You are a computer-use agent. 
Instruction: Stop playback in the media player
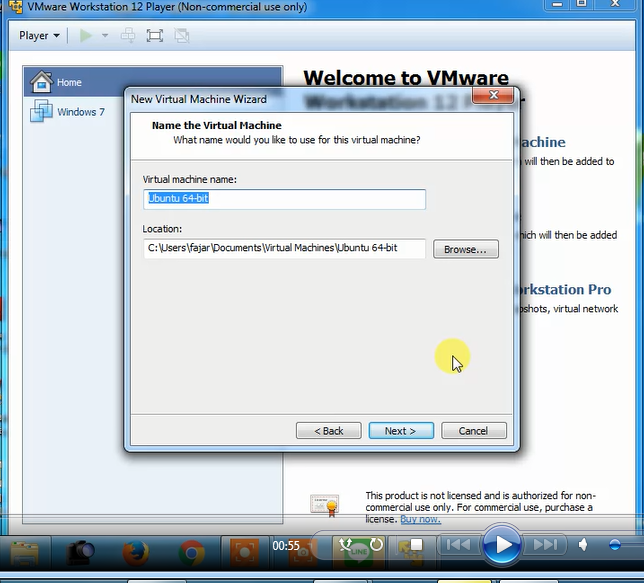(x=416, y=545)
